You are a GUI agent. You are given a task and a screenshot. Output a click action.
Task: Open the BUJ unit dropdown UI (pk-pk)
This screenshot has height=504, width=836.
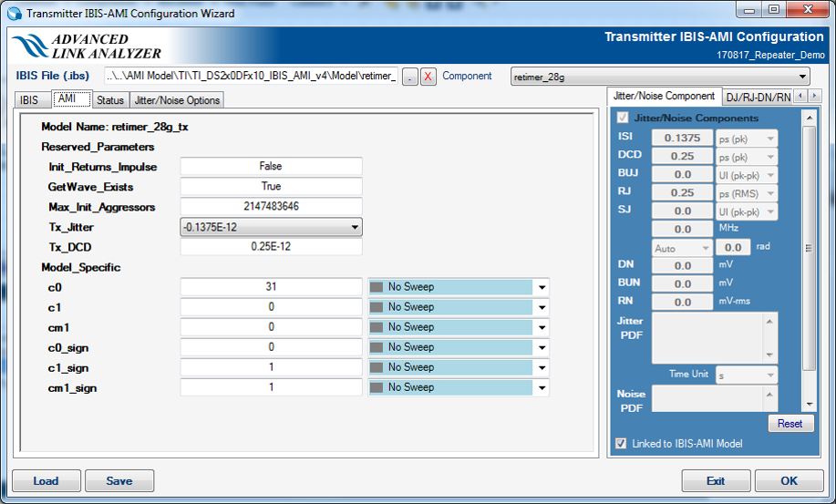[747, 175]
